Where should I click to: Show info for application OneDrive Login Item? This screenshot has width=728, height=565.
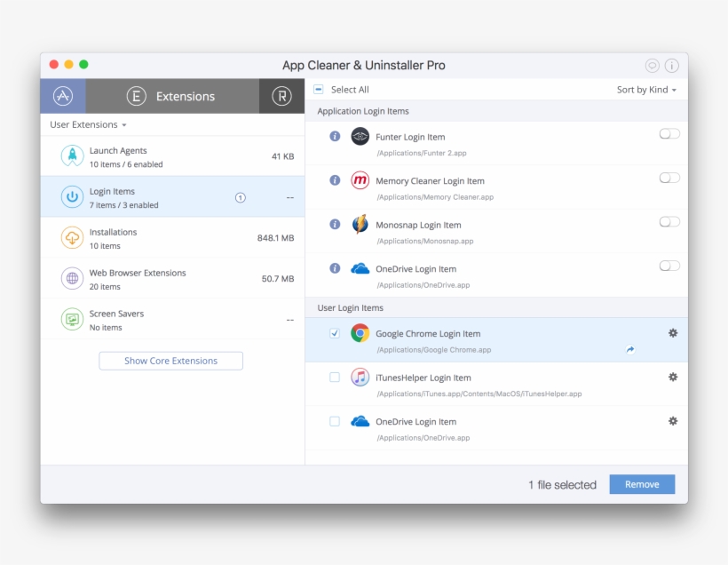click(x=335, y=268)
